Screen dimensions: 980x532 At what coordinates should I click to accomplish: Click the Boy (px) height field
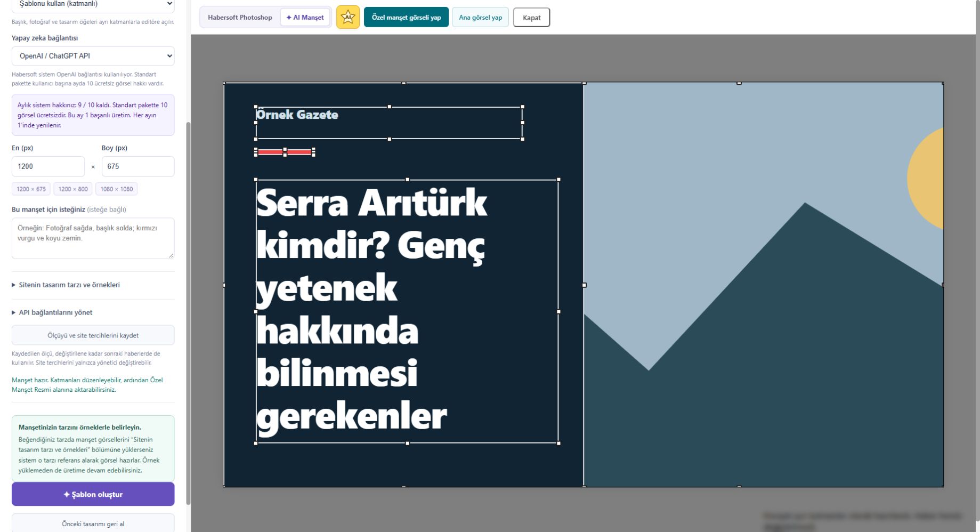pyautogui.click(x=138, y=166)
